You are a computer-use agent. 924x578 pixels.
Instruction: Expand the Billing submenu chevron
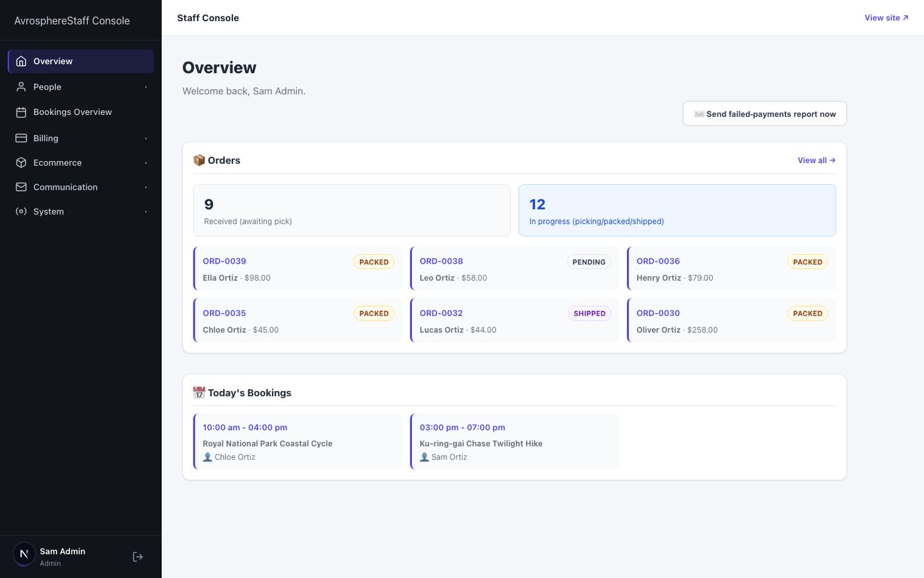pyautogui.click(x=146, y=139)
